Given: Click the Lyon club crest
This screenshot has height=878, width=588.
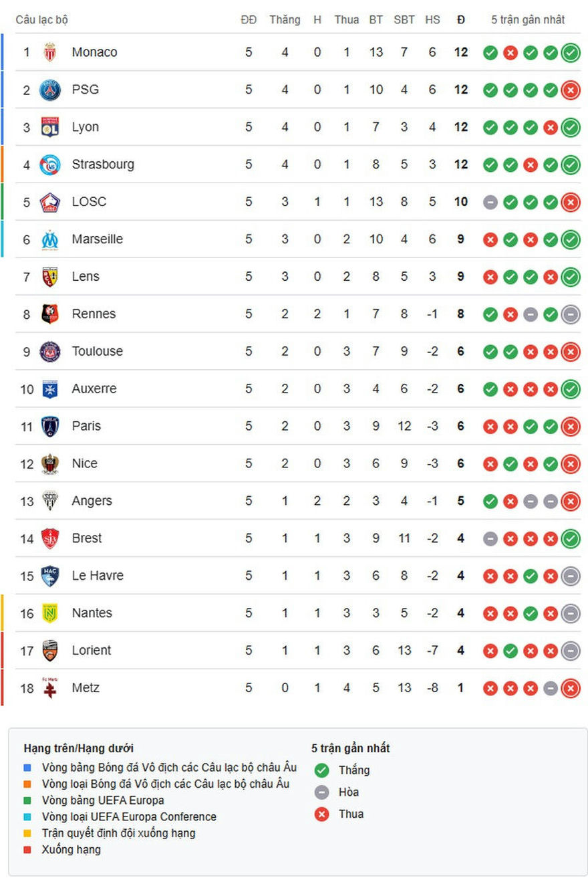Looking at the screenshot, I should click(50, 127).
